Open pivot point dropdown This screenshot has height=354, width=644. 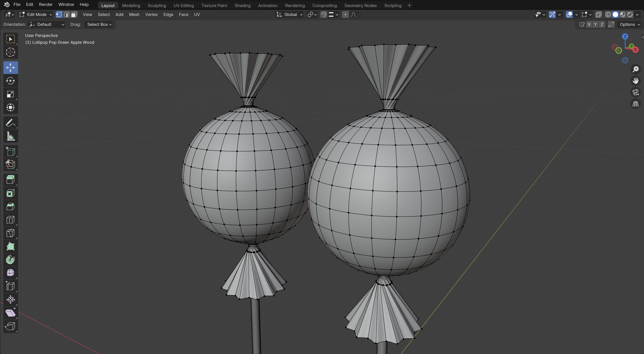312,14
